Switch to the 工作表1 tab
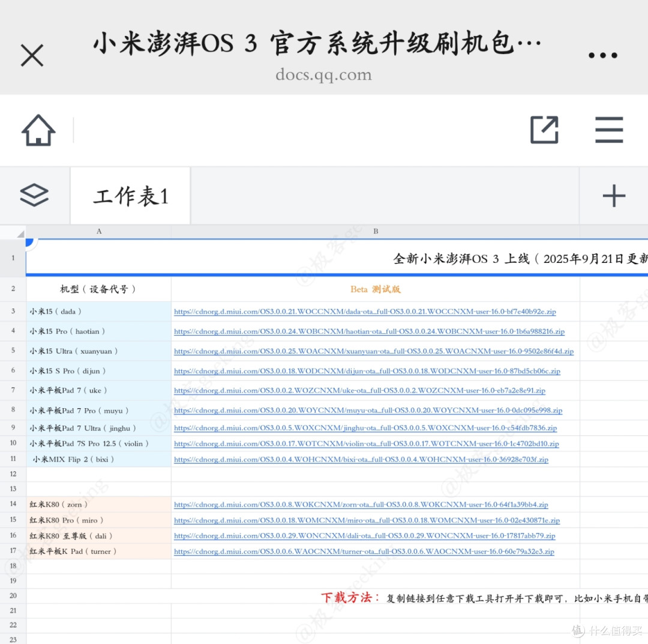The height and width of the screenshot is (644, 648). coord(130,196)
